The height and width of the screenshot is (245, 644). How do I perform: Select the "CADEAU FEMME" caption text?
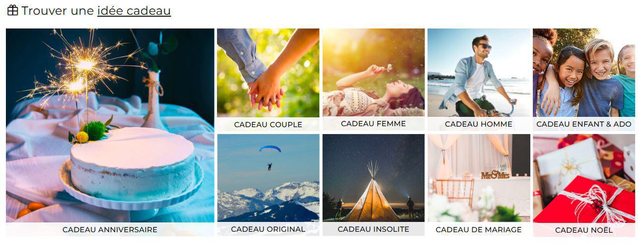(373, 124)
